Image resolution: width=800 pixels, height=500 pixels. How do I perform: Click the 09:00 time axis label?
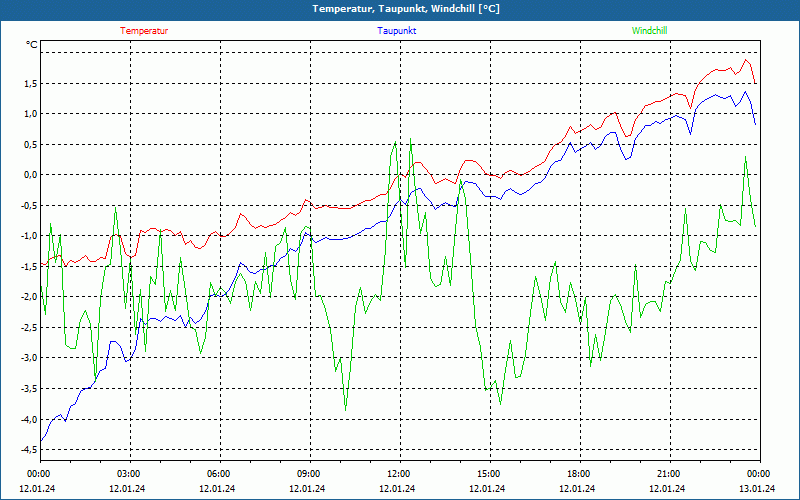tap(309, 474)
